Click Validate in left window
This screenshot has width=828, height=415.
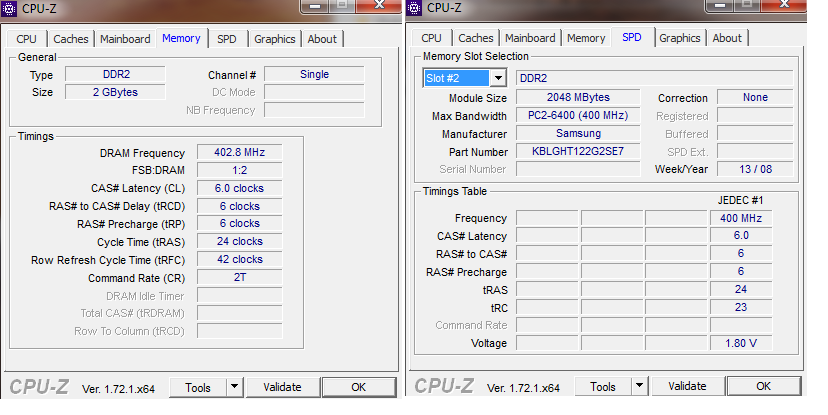click(283, 388)
